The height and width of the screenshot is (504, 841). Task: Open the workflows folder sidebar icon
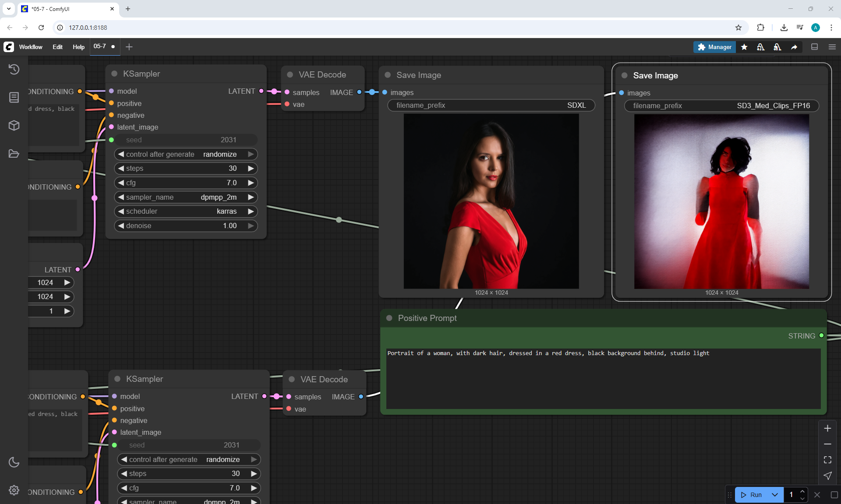click(x=14, y=154)
